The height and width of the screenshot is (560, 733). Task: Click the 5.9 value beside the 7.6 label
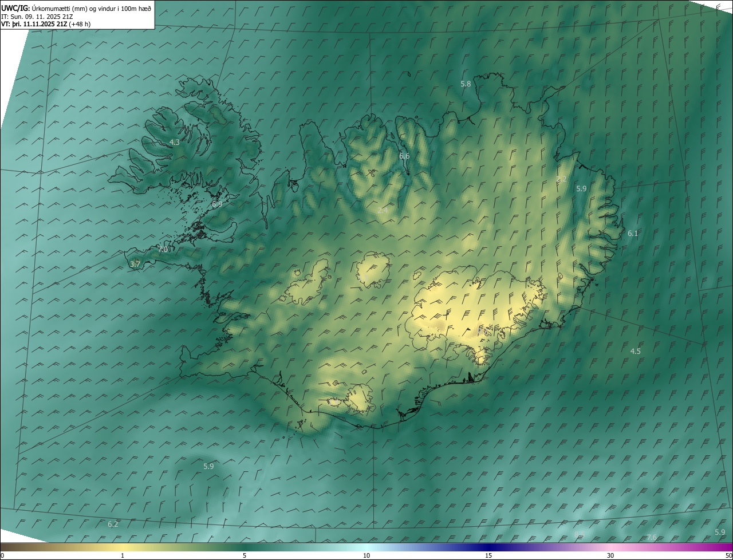coord(720,532)
